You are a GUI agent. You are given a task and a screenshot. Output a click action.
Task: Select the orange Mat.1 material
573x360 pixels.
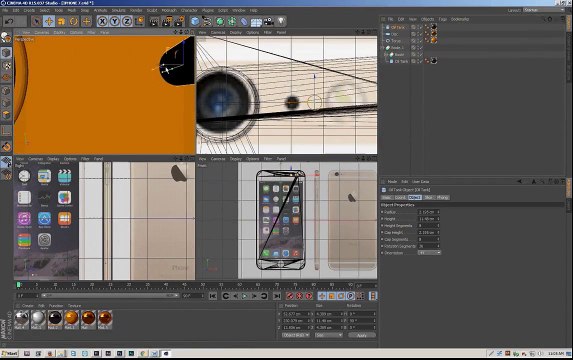(72, 319)
